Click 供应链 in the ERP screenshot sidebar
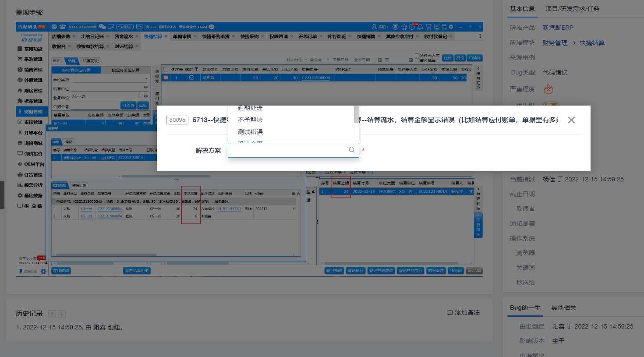644x357 pixels. point(30,206)
